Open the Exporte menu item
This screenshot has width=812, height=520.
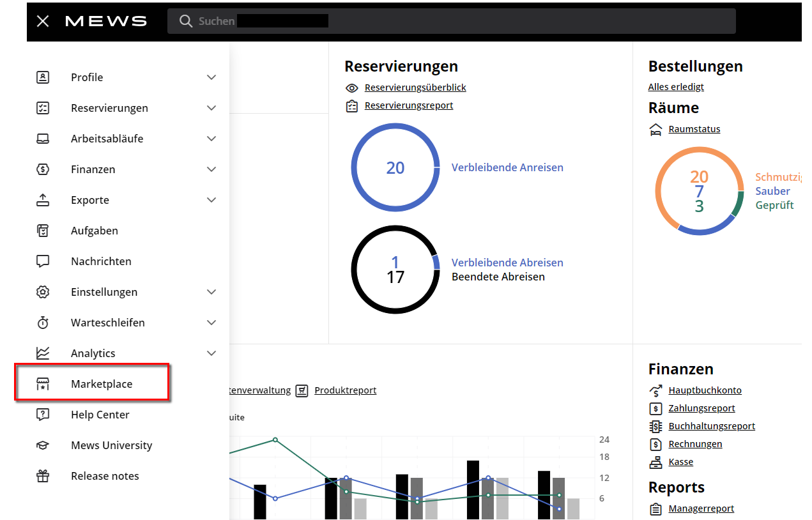(x=90, y=200)
